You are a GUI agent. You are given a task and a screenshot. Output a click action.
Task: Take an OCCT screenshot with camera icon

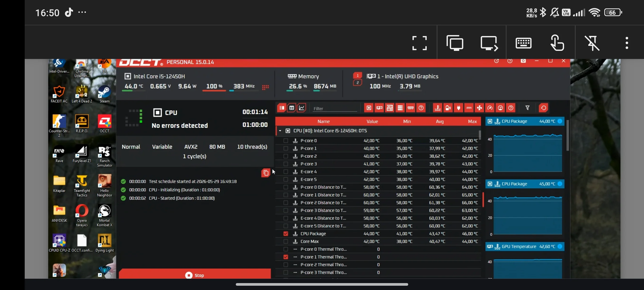coord(523,61)
